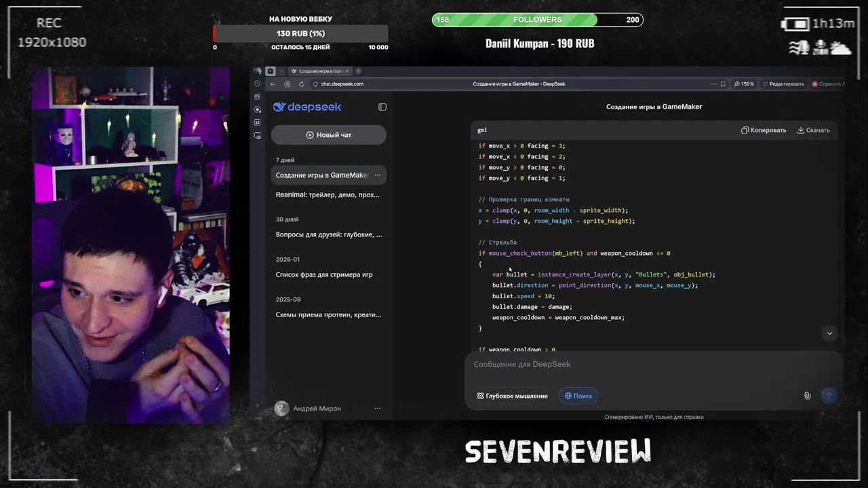The height and width of the screenshot is (488, 868).
Task: Open sidebar screenshot tool icon
Action: tap(257, 136)
